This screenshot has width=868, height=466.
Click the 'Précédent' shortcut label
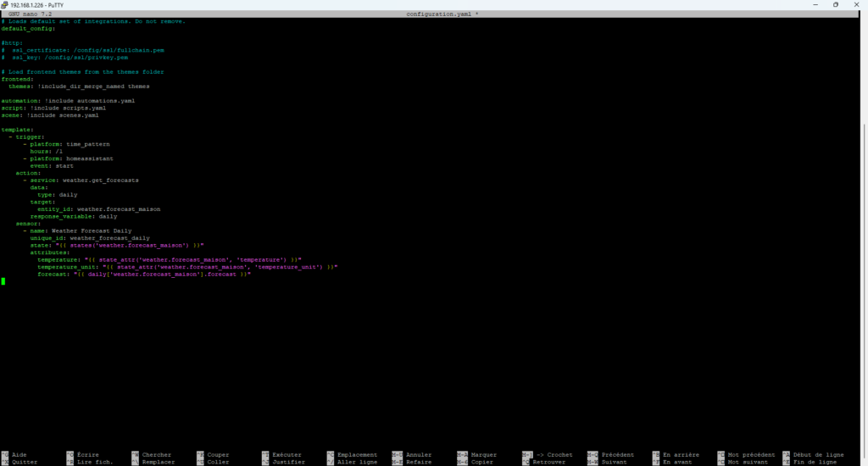click(618, 455)
